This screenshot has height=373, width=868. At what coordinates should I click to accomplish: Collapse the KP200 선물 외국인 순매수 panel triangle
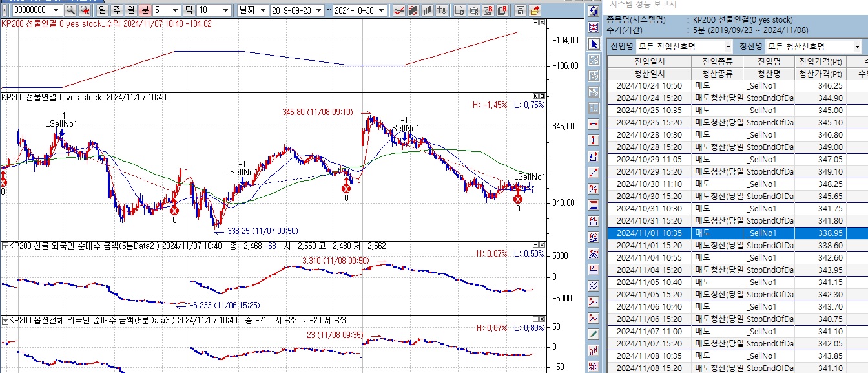pyautogui.click(x=5, y=246)
